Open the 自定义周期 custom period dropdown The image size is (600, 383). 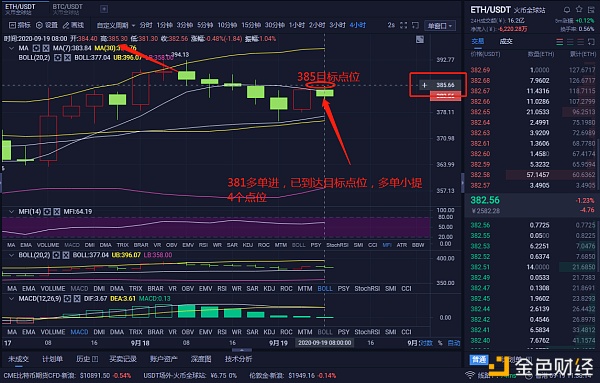click(116, 25)
